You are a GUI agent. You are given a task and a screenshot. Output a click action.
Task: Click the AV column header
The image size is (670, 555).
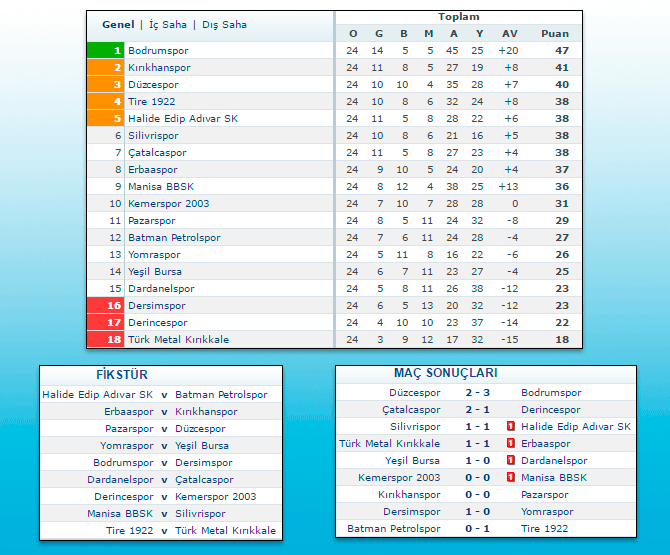tap(510, 33)
